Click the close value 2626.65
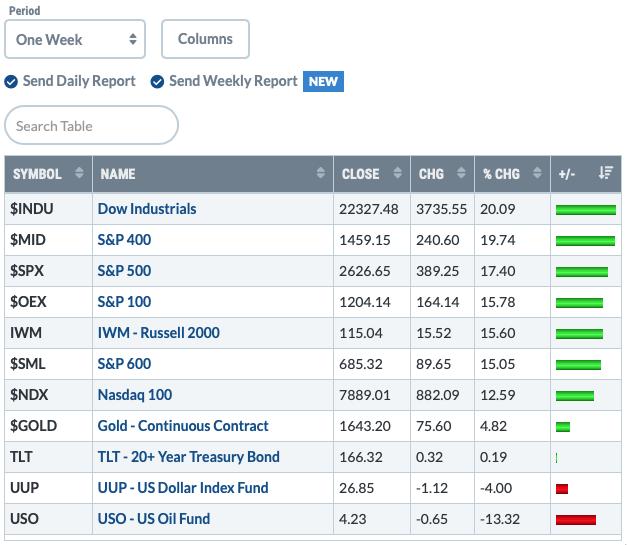627x545 pixels. pos(365,271)
